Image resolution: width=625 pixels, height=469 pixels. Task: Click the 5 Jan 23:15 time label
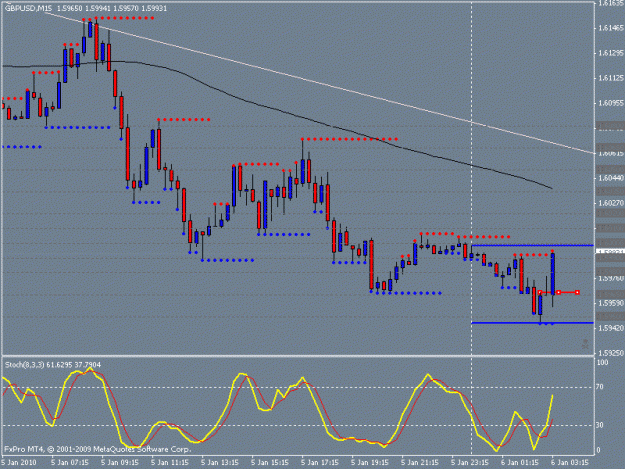[x=470, y=463]
